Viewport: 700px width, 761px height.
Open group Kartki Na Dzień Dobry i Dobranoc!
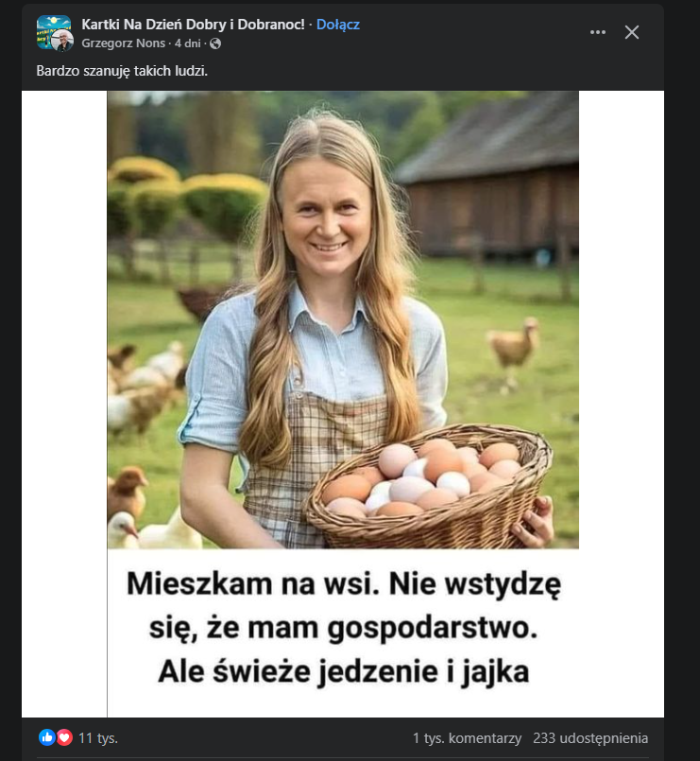(193, 25)
